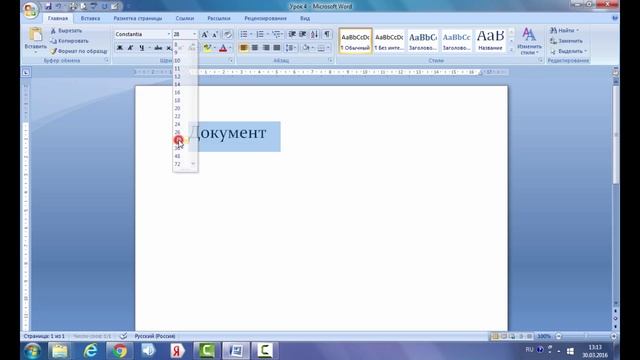Viewport: 640px width, 360px height.
Task: Click Вырезать (Cut) command
Action: [x=66, y=31]
